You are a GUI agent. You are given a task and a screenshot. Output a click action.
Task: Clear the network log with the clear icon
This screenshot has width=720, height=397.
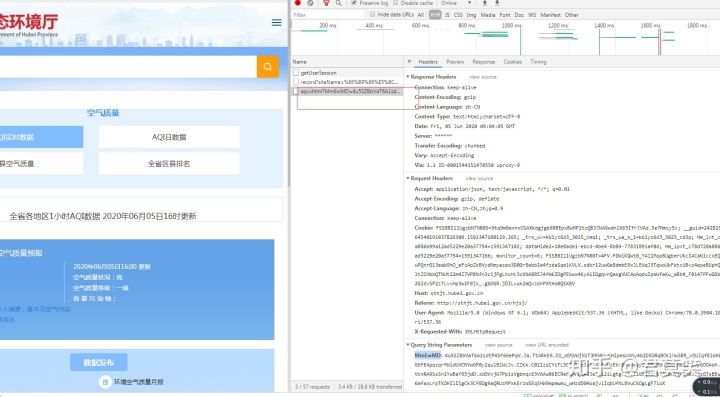point(310,3)
